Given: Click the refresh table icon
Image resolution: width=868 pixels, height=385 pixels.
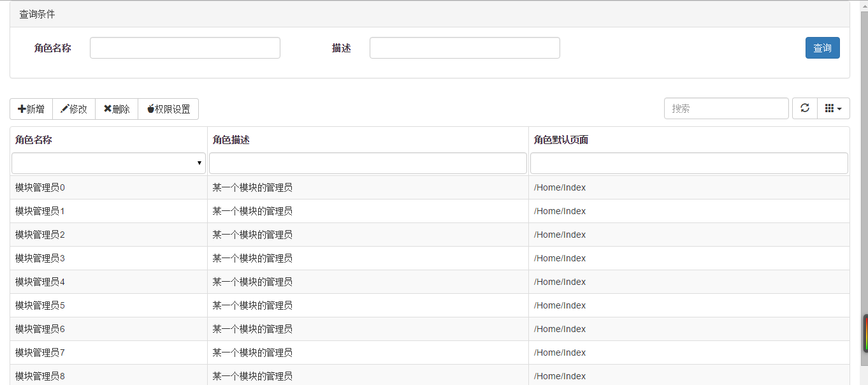Looking at the screenshot, I should coord(805,108).
